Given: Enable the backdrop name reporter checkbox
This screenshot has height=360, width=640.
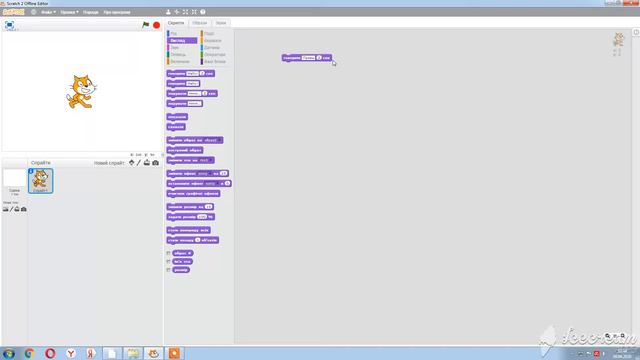Looking at the screenshot, I should pyautogui.click(x=168, y=262).
